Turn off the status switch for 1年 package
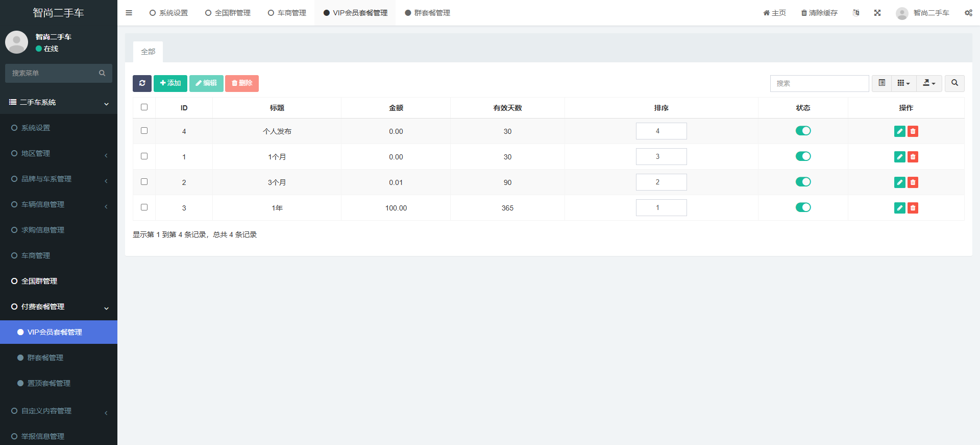Screen dimensions: 980x445 803,207
